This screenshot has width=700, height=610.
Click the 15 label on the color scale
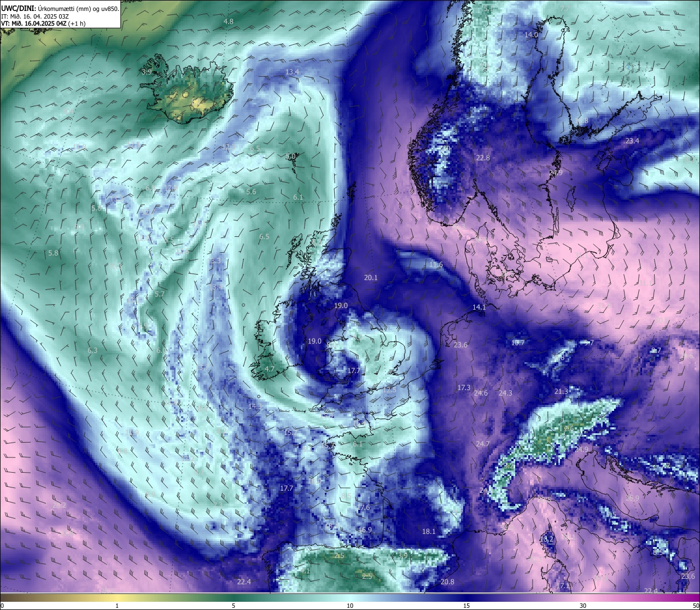click(466, 606)
